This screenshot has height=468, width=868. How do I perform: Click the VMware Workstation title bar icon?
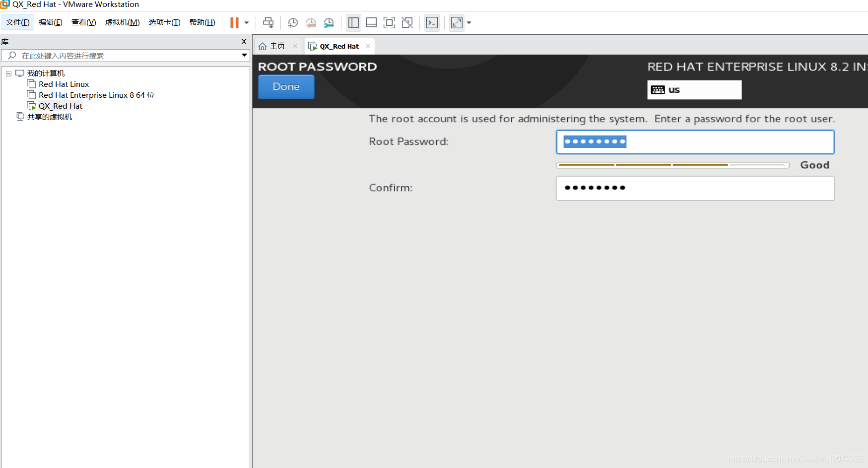[x=4, y=4]
